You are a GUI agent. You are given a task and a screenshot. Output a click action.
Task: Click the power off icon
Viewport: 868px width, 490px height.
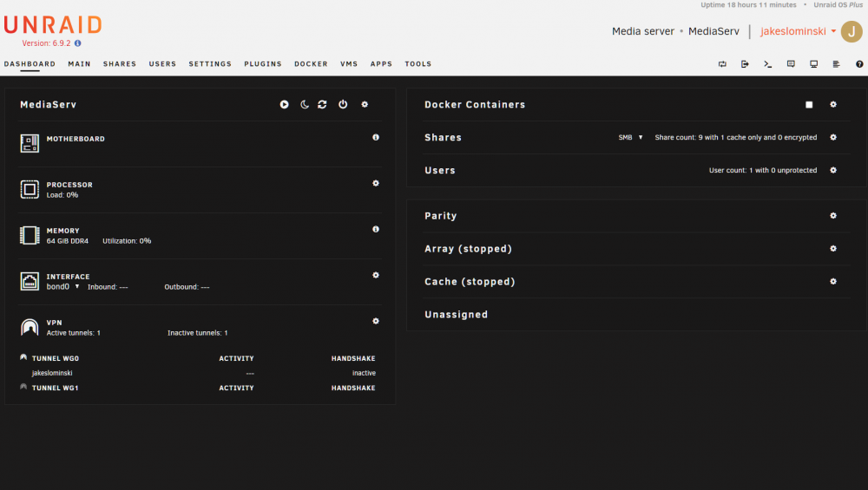343,105
